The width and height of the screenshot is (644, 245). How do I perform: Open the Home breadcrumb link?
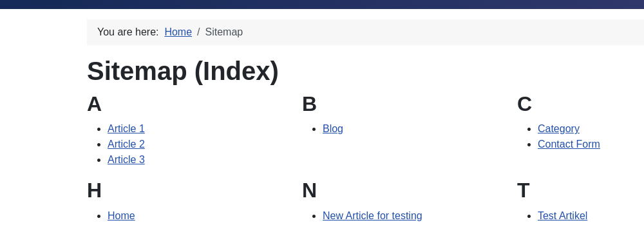click(x=178, y=32)
